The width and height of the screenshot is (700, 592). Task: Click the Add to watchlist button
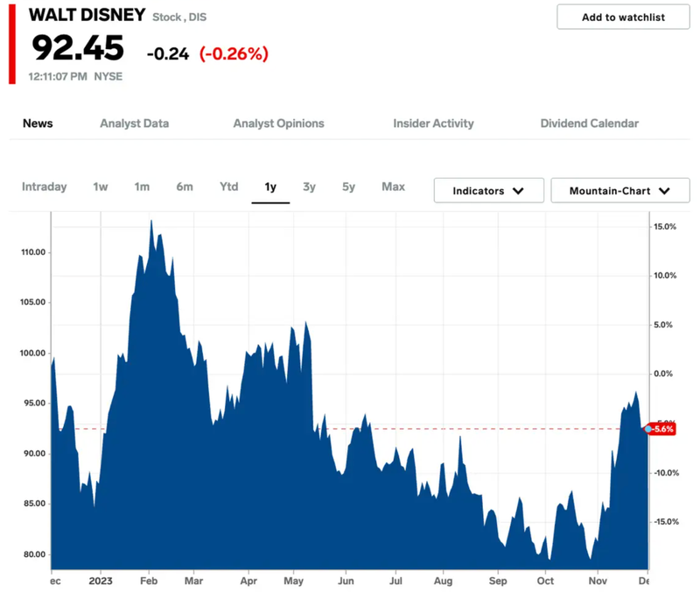pos(623,17)
